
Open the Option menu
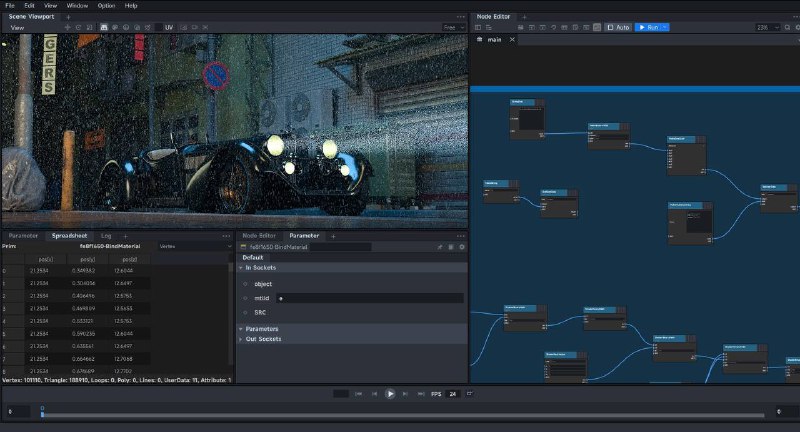(106, 6)
